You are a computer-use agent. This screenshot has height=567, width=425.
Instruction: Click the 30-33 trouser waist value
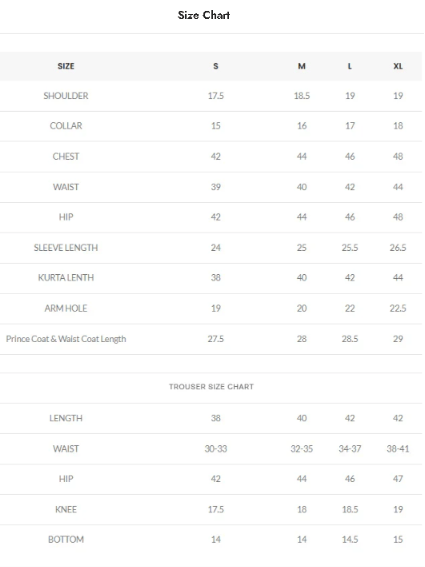pyautogui.click(x=216, y=449)
